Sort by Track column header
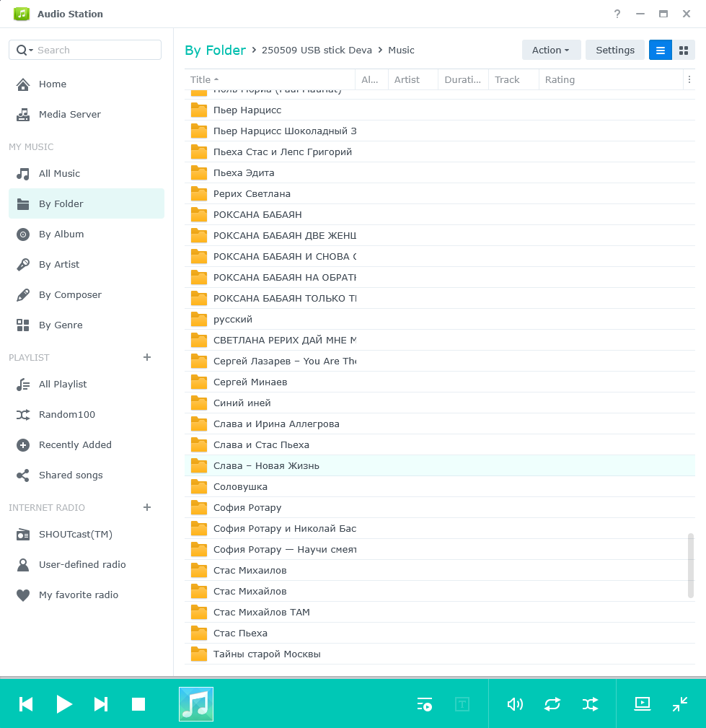Screen dimensions: 706x728 click(x=513, y=80)
